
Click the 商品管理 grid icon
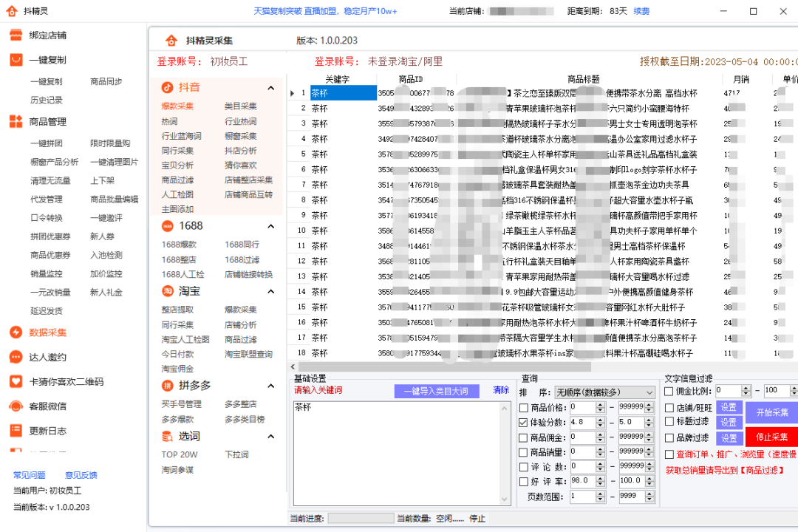16,123
